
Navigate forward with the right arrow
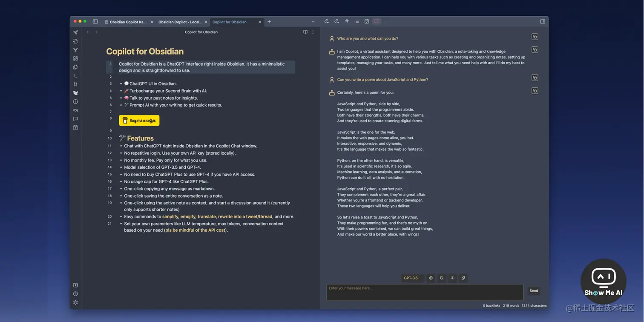(x=96, y=32)
